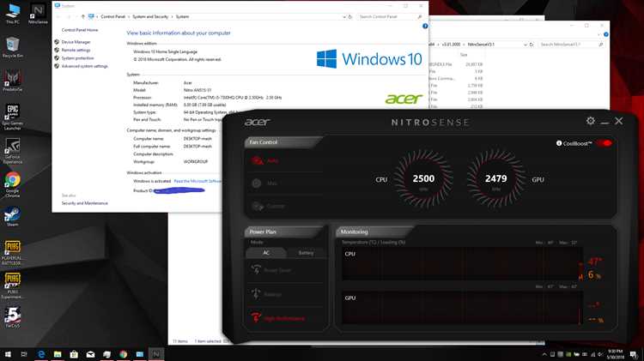Viewport: 644px width, 361px height.
Task: Open Epic Games Launcher desktop icon
Action: (13, 117)
